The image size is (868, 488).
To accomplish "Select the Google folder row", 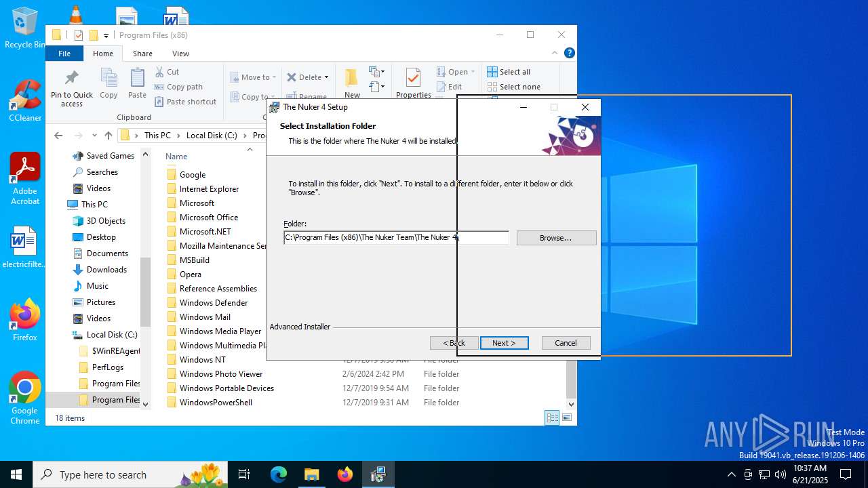I will tap(193, 175).
